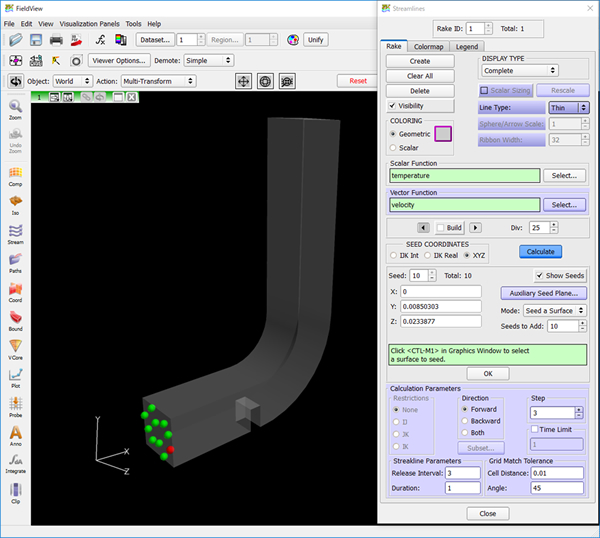Viewport: 600px width, 538px height.
Task: Select the Scalar coloring radio button
Action: pyautogui.click(x=392, y=147)
